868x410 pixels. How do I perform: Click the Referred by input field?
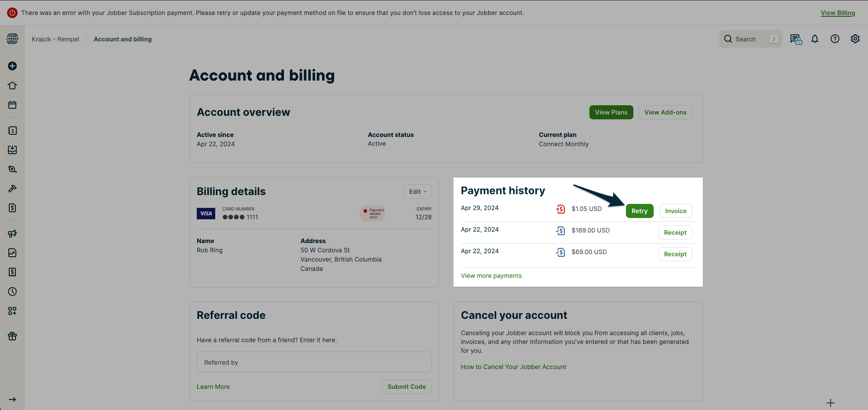click(314, 362)
